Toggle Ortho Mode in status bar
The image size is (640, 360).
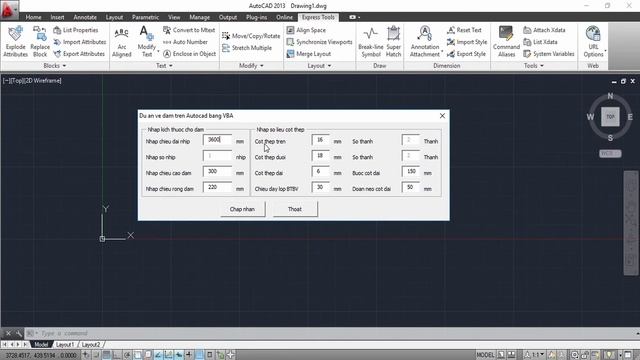point(117,355)
